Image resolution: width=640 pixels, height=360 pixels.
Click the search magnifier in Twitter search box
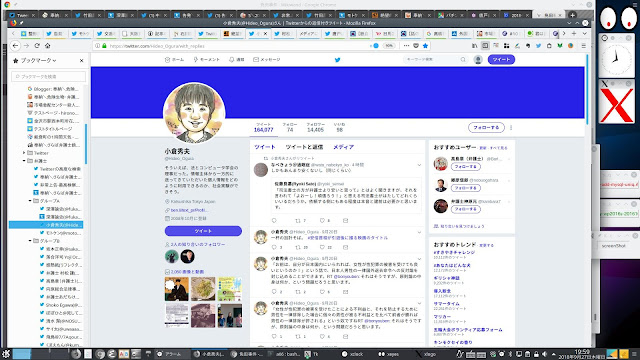coord(463,60)
